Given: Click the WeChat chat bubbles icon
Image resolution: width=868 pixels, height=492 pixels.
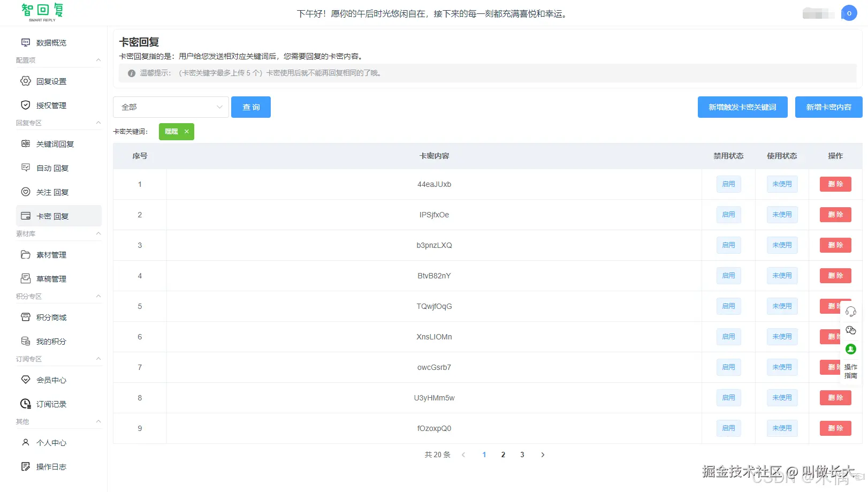Looking at the screenshot, I should tap(851, 330).
